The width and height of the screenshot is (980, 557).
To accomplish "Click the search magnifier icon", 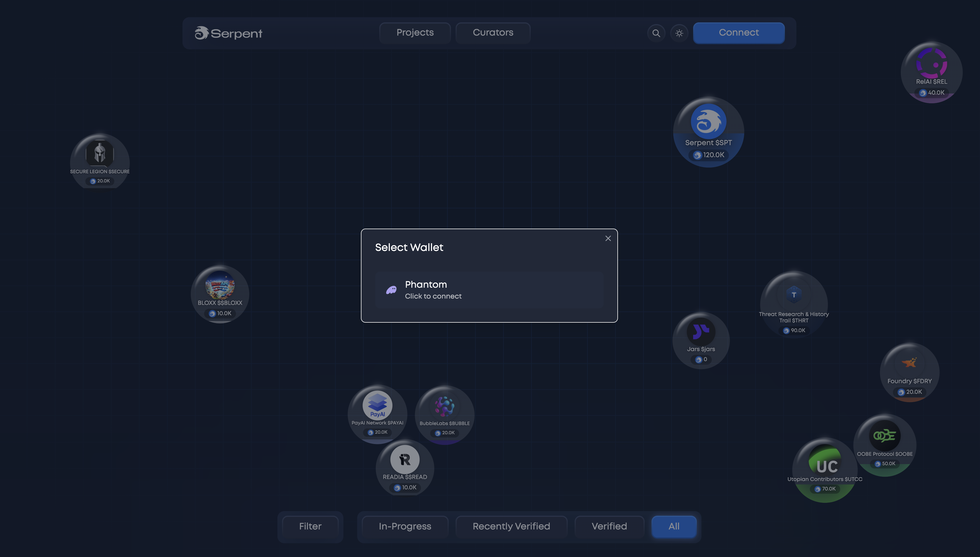I will (656, 33).
